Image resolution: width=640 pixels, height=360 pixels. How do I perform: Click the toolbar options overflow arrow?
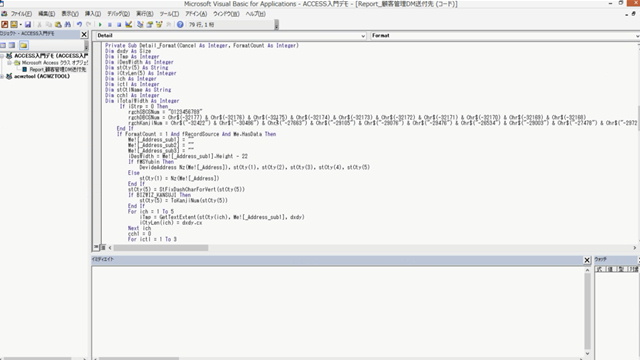coord(276,25)
